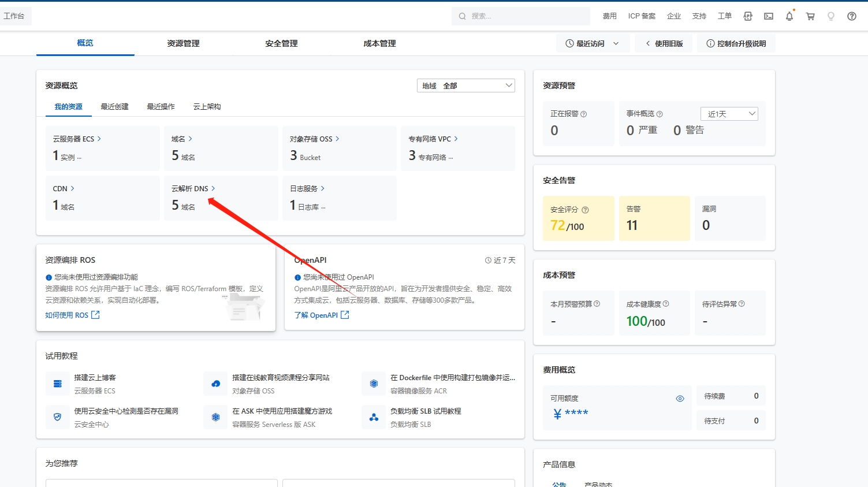Open the help question mark icon
The height and width of the screenshot is (487, 868).
pyautogui.click(x=852, y=16)
